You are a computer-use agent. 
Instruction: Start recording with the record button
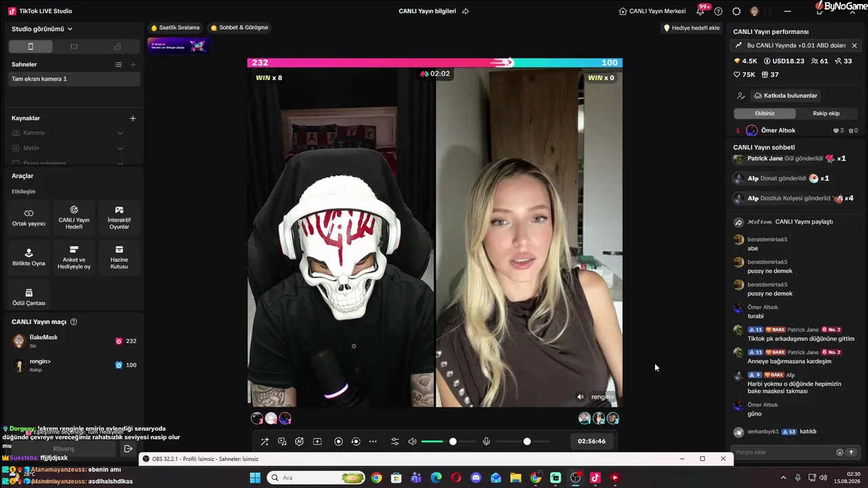[338, 441]
